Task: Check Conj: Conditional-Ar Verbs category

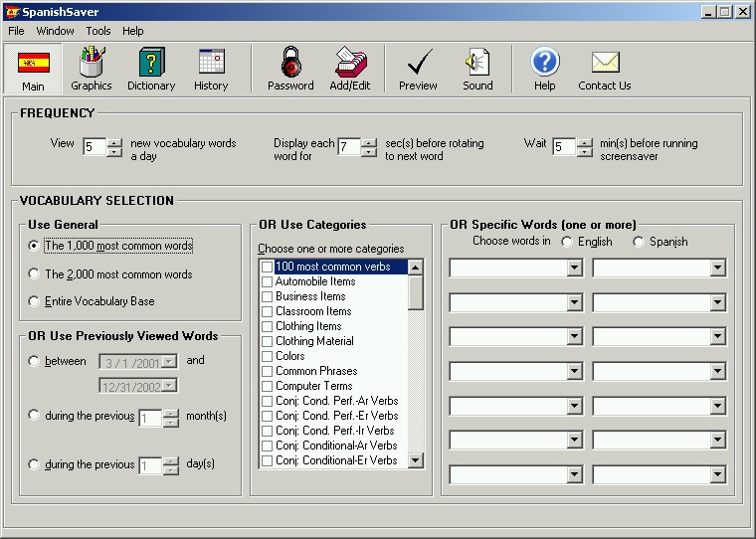Action: click(x=267, y=446)
